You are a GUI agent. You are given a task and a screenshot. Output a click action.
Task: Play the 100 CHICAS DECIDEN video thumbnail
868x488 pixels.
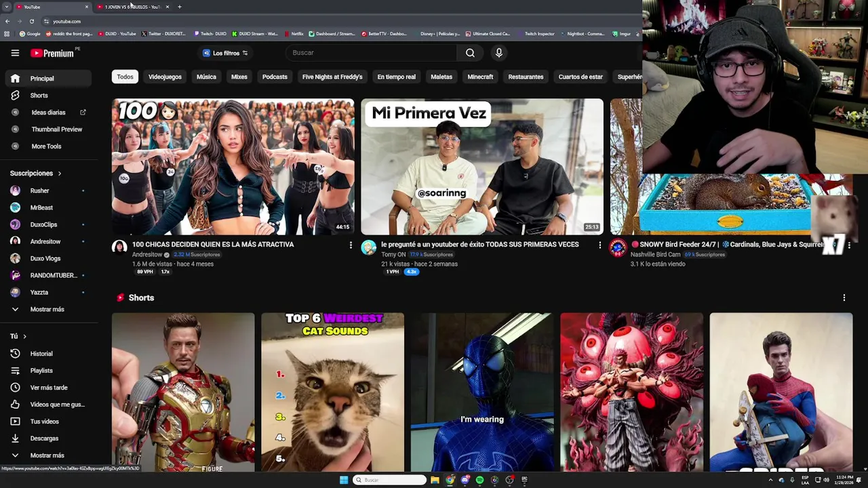tap(233, 167)
